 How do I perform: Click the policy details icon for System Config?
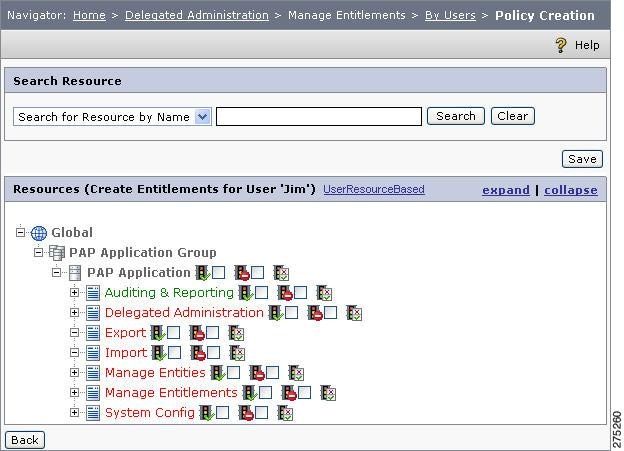point(285,413)
